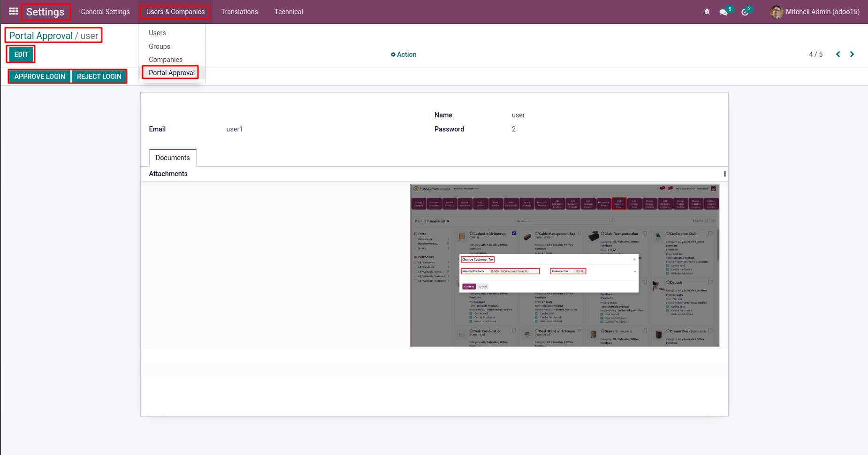Open Translations menu
The height and width of the screenshot is (455, 868).
tap(240, 12)
